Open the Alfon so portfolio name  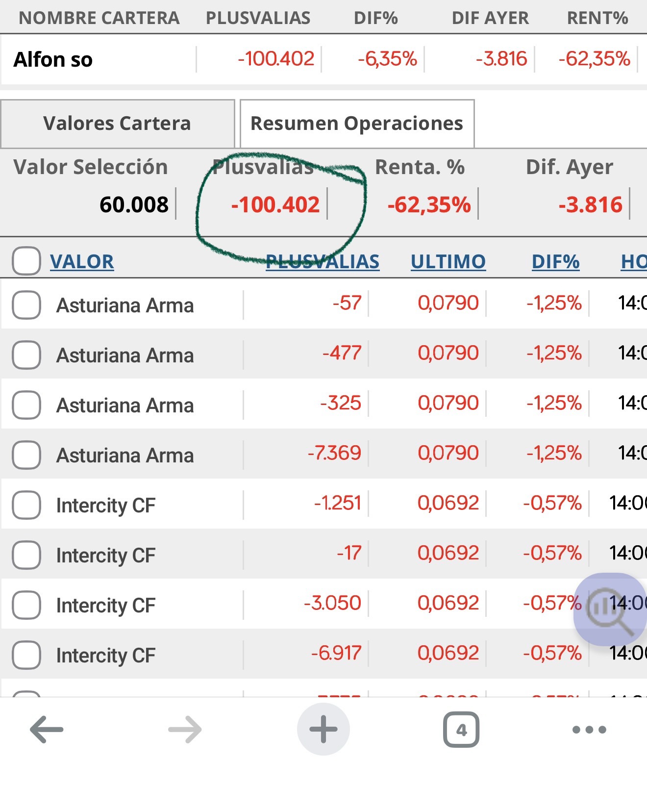(x=53, y=60)
